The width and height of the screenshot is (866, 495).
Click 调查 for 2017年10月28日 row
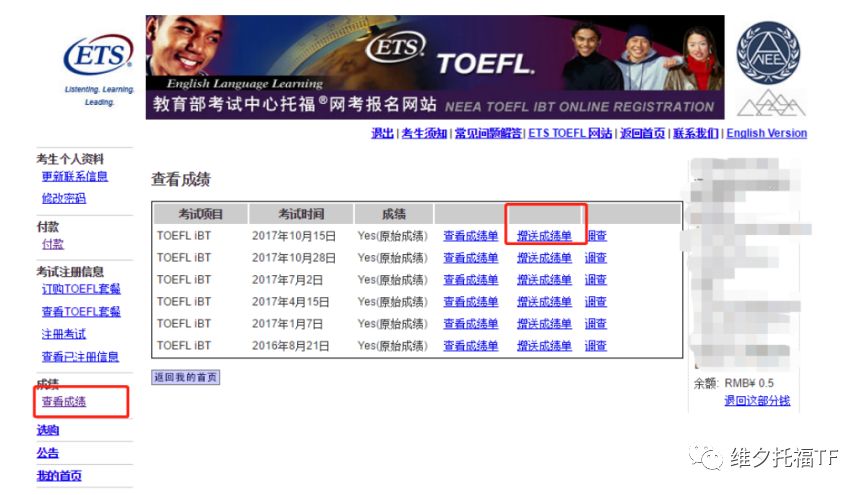596,257
